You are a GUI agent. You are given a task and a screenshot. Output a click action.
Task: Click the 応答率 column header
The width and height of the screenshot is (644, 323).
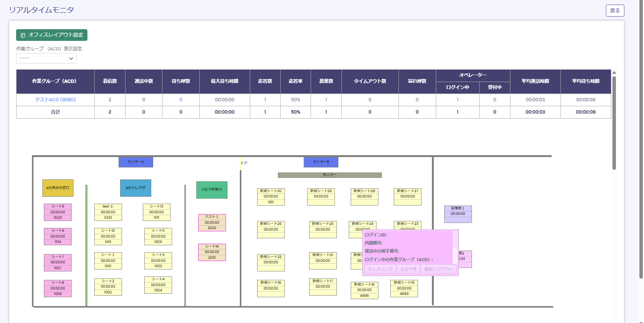pyautogui.click(x=295, y=81)
